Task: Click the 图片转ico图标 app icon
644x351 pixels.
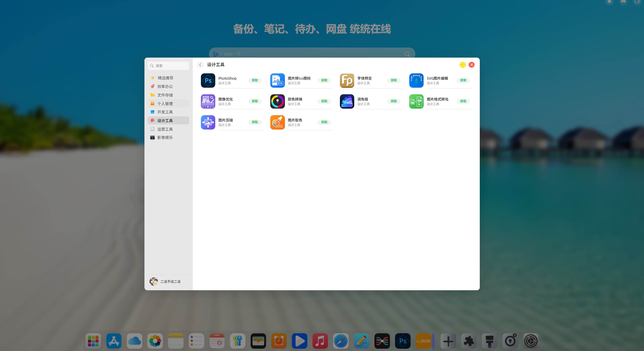Action: tap(277, 81)
